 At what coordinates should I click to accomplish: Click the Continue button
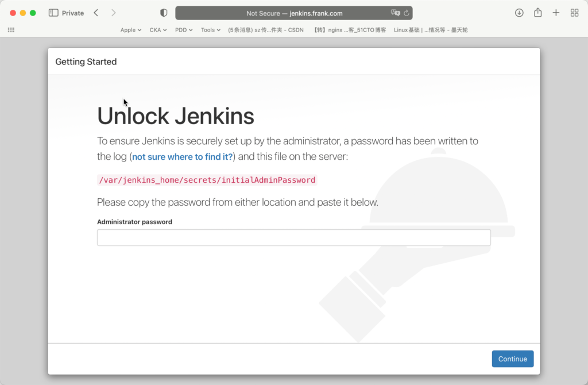512,359
